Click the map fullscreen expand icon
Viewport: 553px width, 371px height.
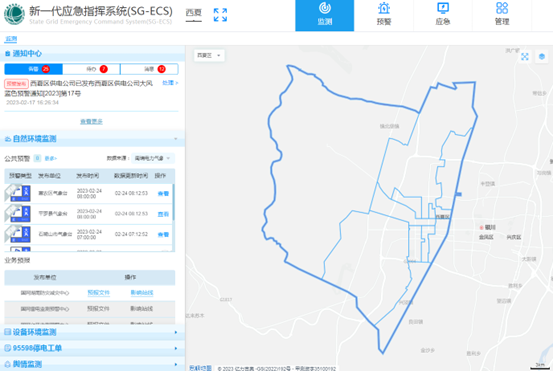tap(525, 56)
